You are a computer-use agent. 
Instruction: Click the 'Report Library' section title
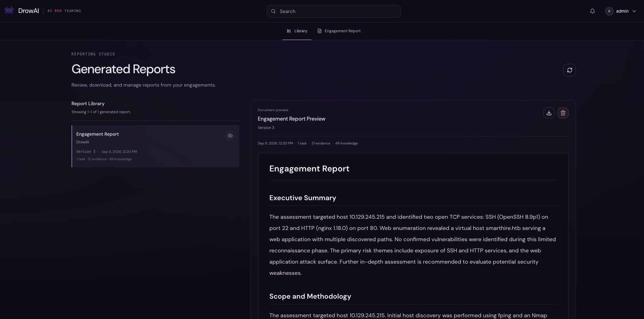(x=88, y=104)
